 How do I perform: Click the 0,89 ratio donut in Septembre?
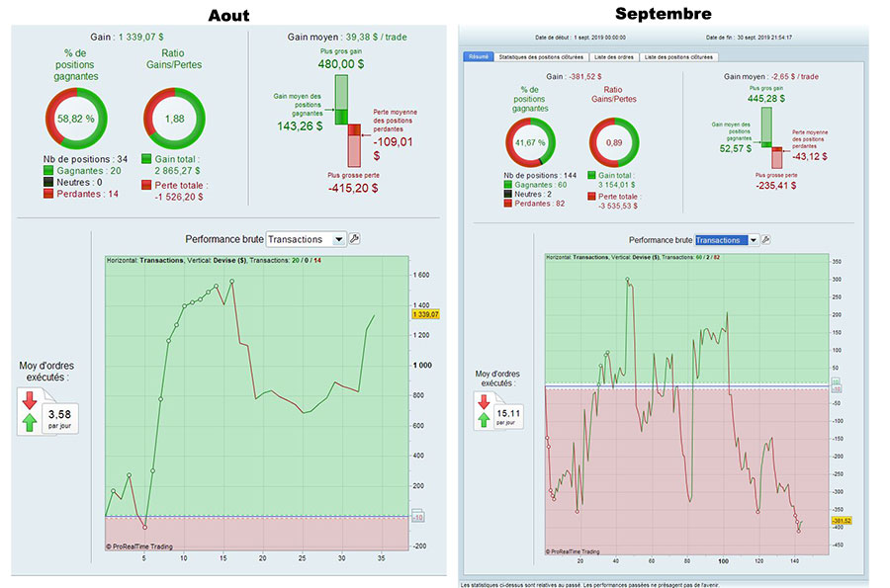614,143
